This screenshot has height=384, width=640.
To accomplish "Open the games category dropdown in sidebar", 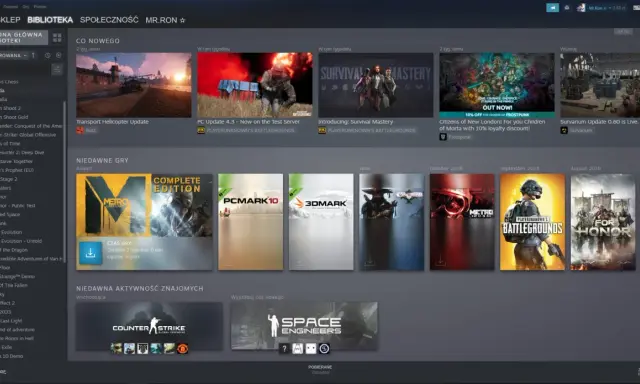I will point(14,55).
